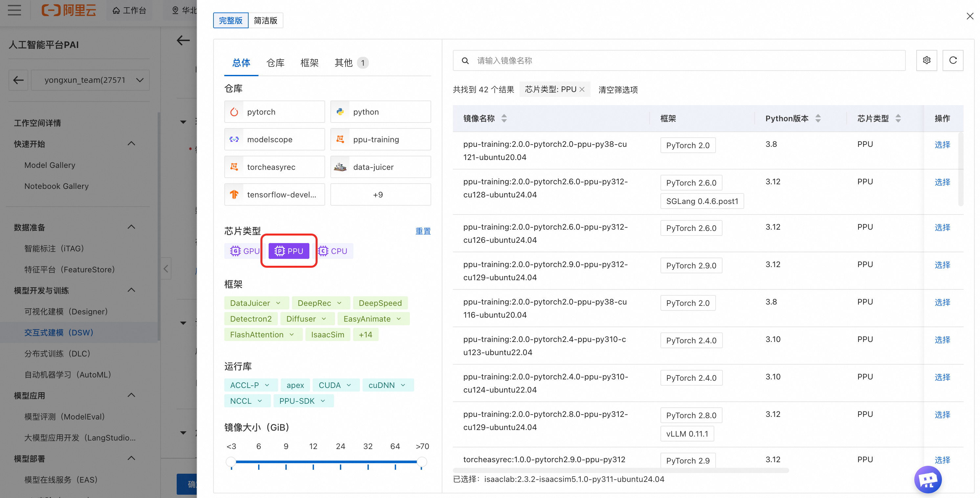Screen dimensions: 980x498
Task: Select the 其他 tab
Action: point(351,63)
